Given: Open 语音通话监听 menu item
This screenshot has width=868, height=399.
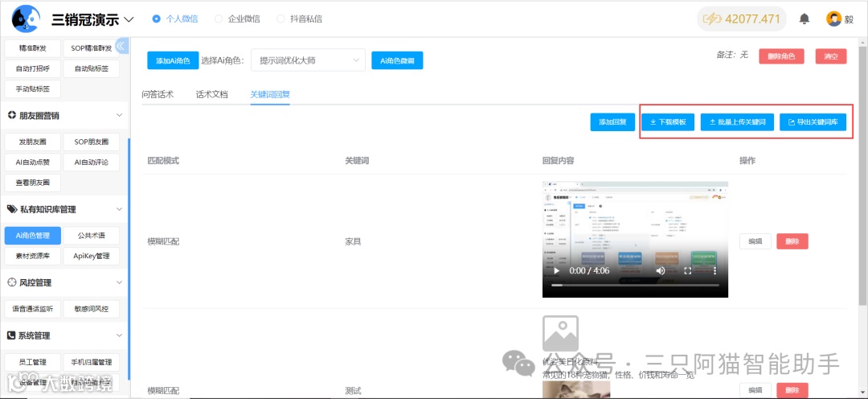Looking at the screenshot, I should point(32,309).
